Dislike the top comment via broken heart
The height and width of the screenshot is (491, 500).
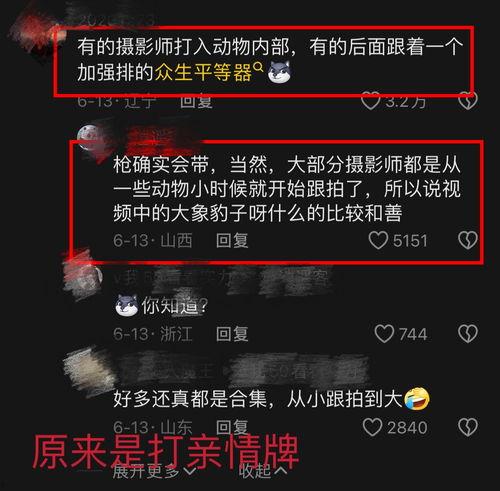468,101
